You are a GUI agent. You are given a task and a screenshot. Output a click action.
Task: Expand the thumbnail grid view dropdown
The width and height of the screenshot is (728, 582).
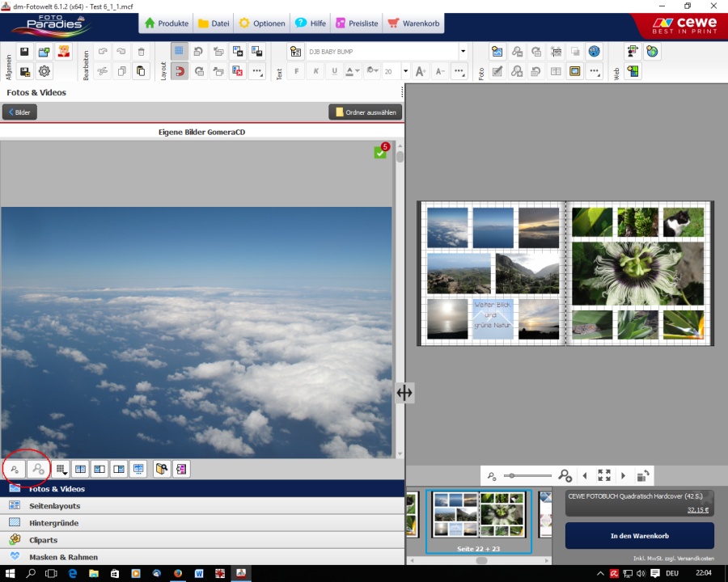click(x=61, y=469)
